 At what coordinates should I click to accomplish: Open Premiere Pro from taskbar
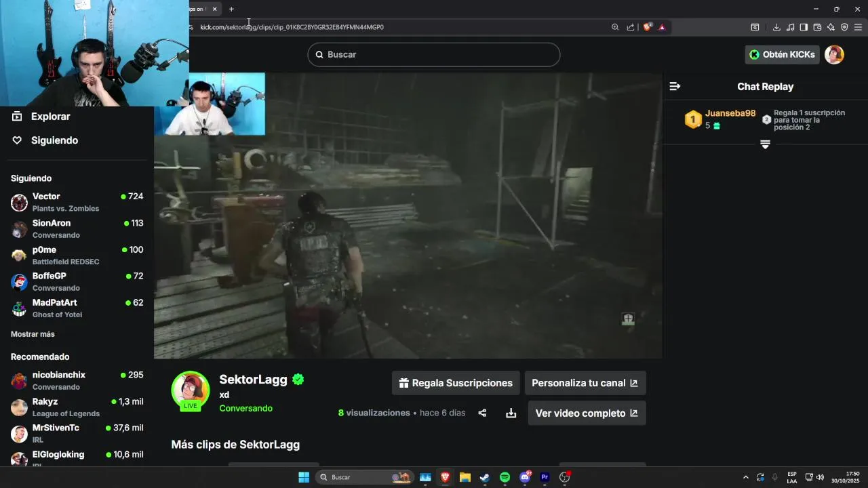[x=545, y=477]
